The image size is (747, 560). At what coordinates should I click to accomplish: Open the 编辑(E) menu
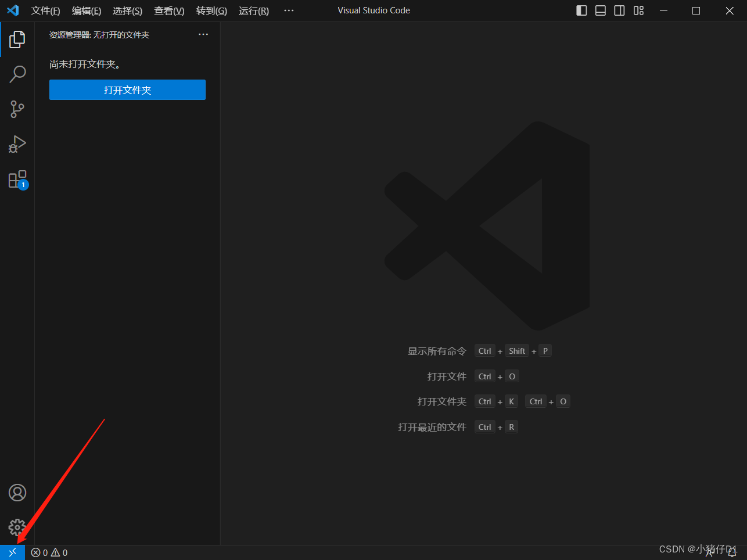click(x=87, y=10)
